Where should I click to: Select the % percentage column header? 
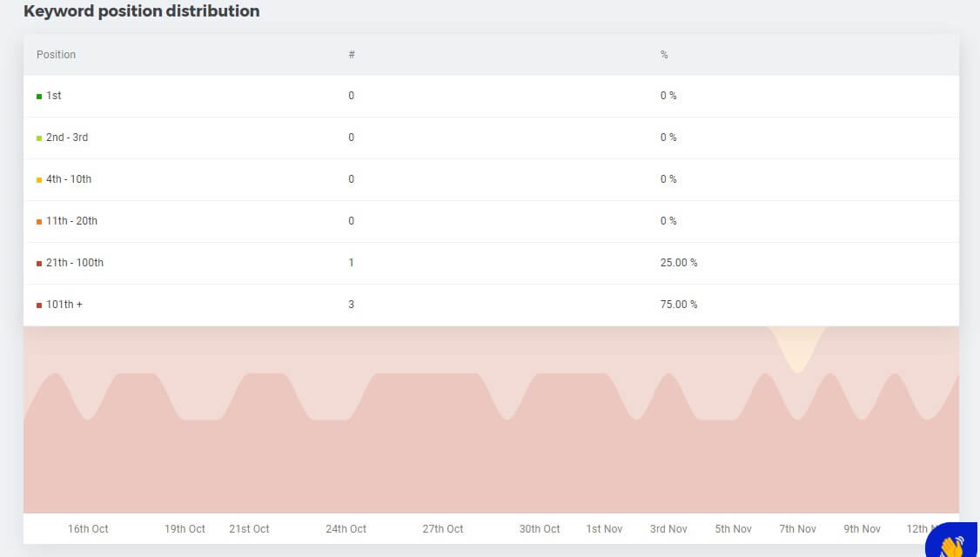664,55
